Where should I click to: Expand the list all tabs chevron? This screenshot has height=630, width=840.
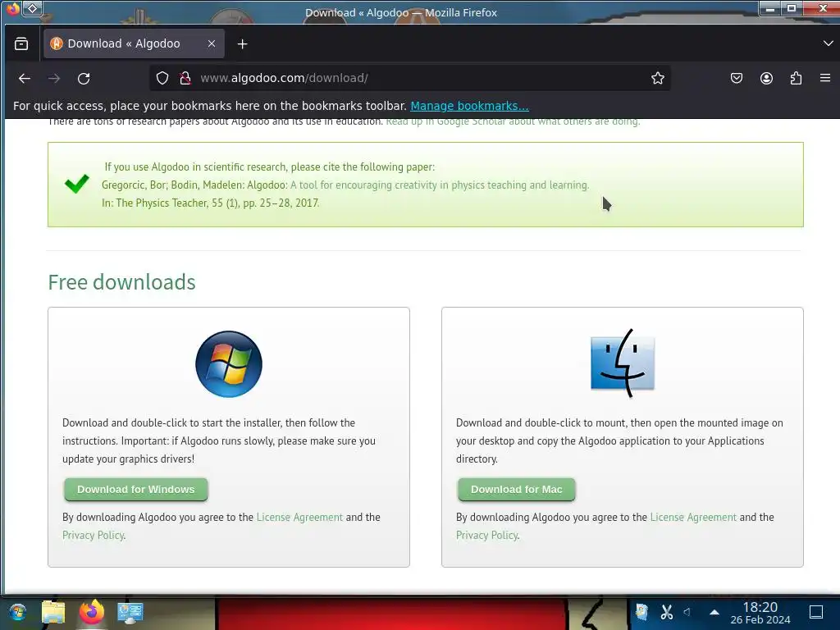pos(828,43)
